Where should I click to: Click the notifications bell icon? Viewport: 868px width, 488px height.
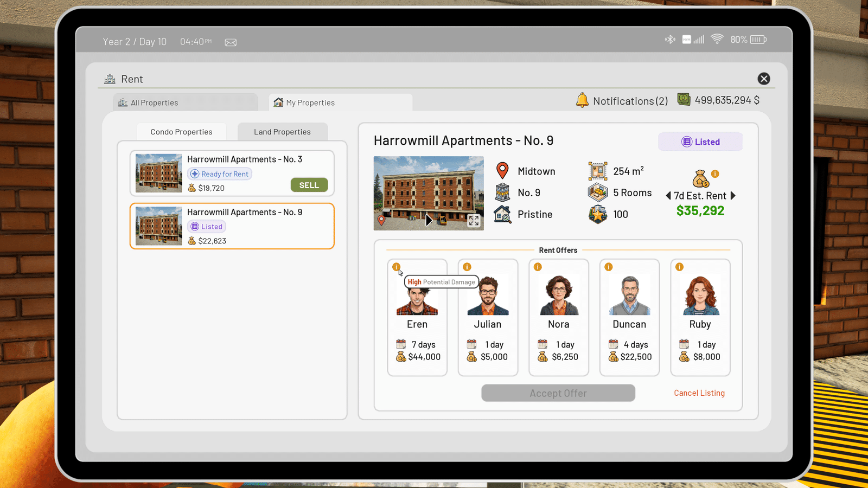[582, 100]
